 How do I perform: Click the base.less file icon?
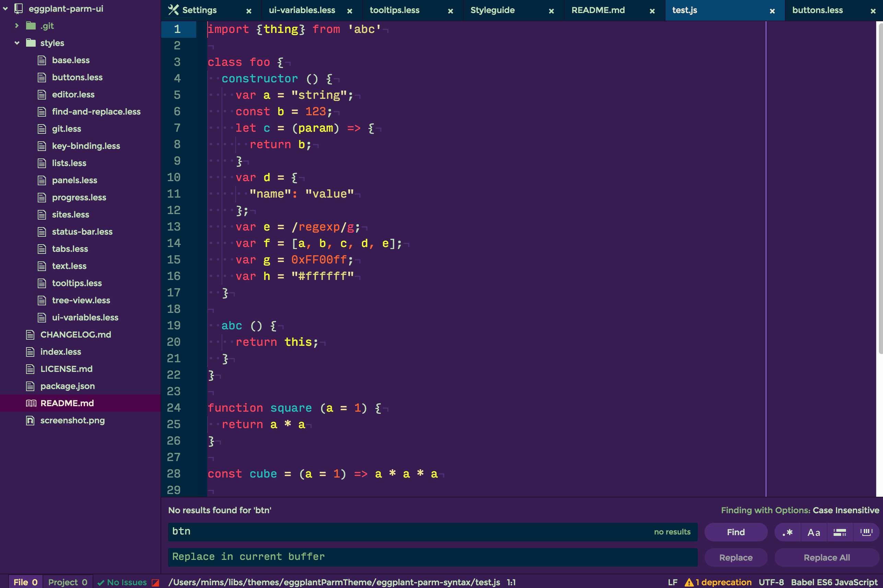[42, 60]
